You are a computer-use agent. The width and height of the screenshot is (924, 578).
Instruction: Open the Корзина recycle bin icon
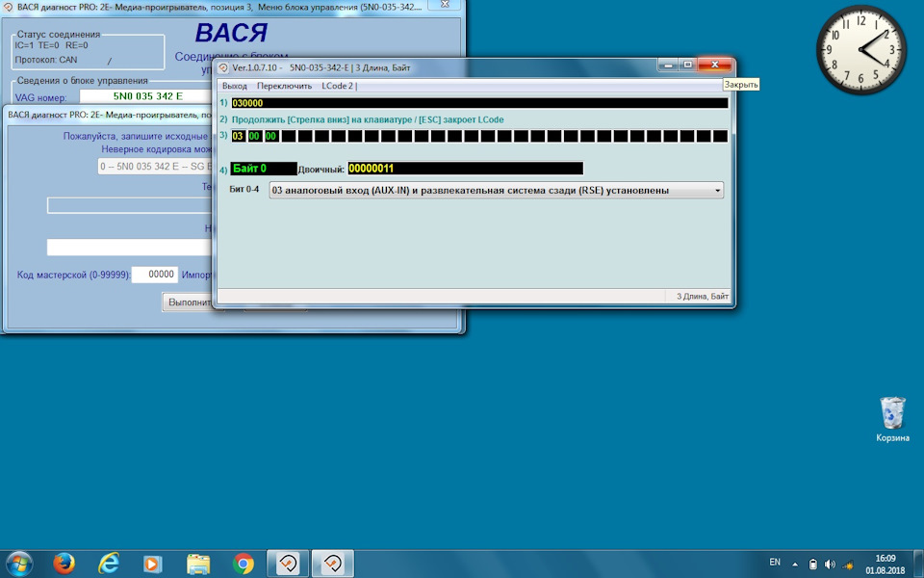pos(892,419)
